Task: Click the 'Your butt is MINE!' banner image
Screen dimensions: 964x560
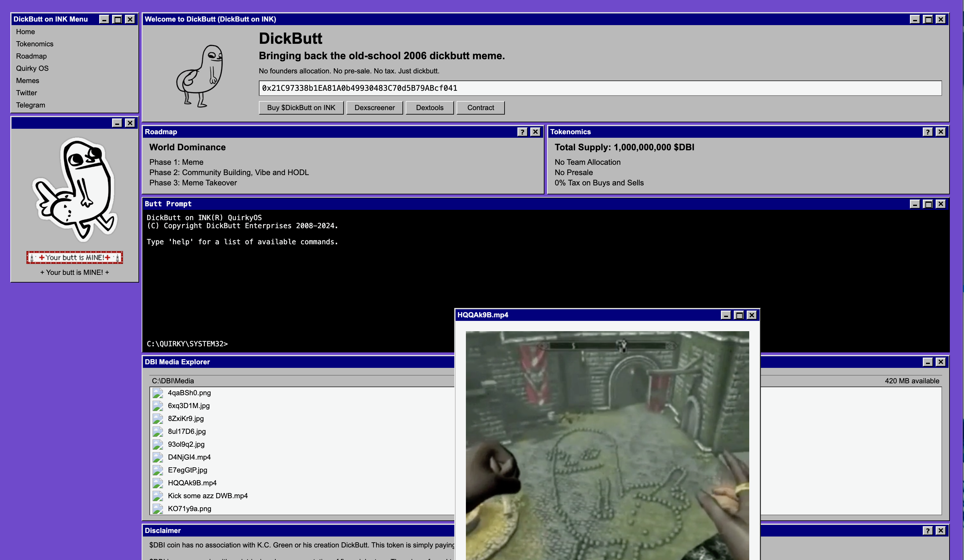Action: pyautogui.click(x=75, y=258)
